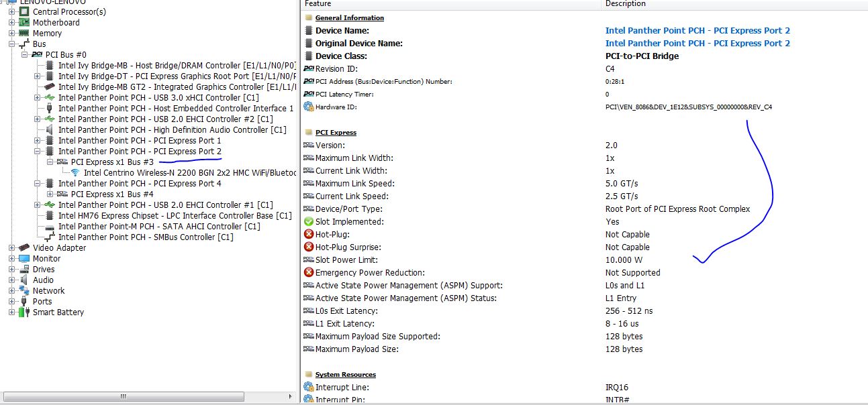Click the Interrupt Line value IRQ16
The width and height of the screenshot is (868, 405).
tap(617, 387)
